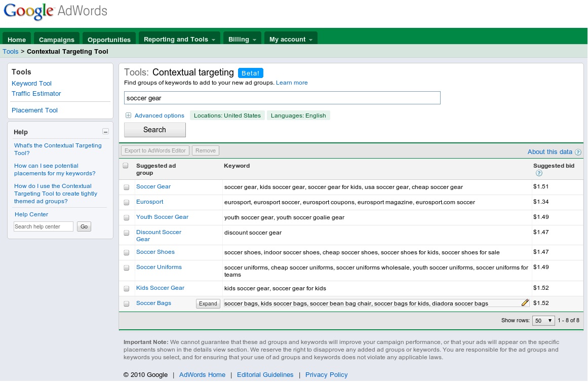The width and height of the screenshot is (588, 382).
Task: Click the Learn more link
Action: click(x=292, y=83)
